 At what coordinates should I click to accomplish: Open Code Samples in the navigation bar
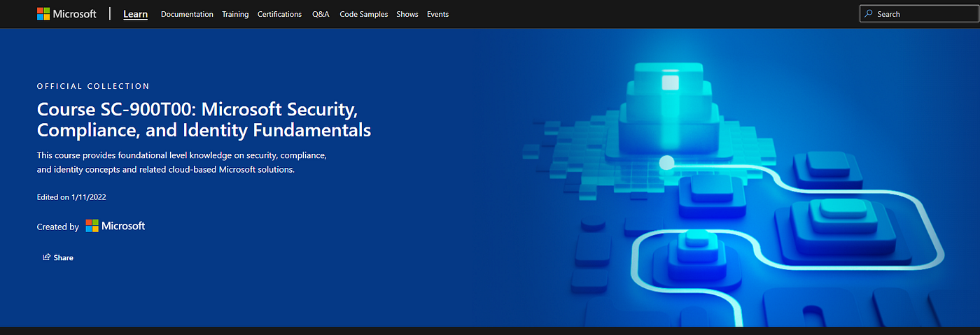tap(363, 14)
